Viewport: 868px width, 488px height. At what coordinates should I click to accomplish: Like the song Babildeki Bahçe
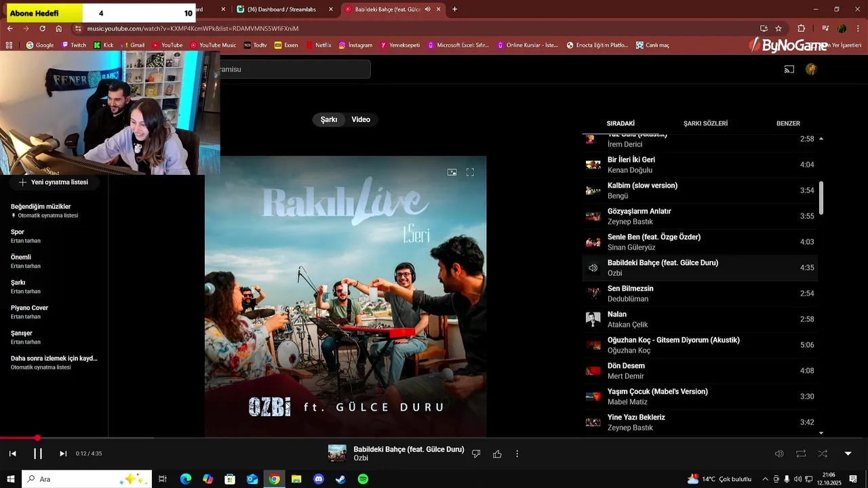point(497,453)
